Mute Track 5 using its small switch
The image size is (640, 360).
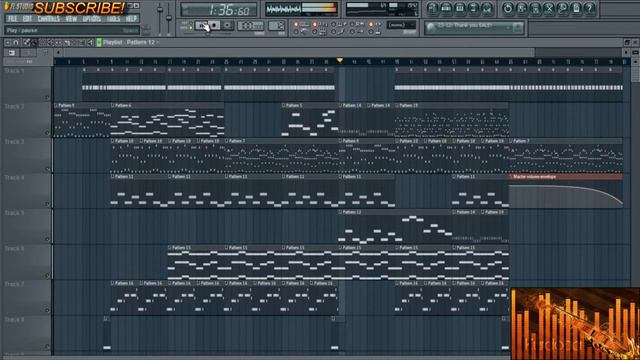pos(47,240)
